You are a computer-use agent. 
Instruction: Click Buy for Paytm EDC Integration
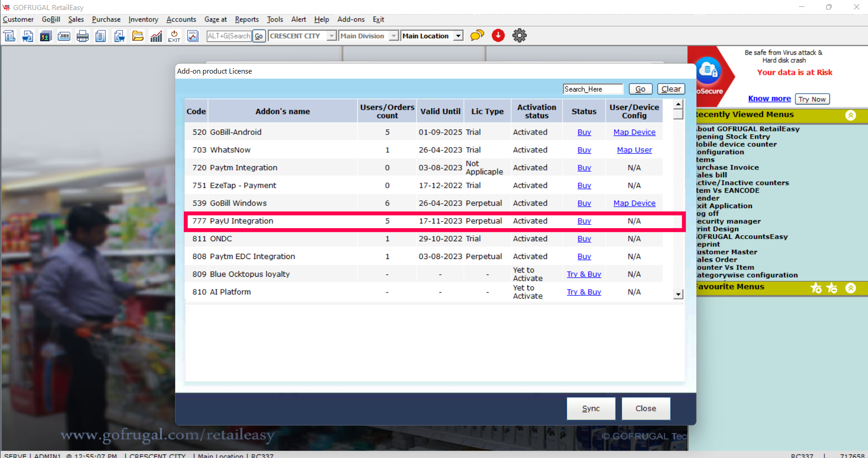584,256
